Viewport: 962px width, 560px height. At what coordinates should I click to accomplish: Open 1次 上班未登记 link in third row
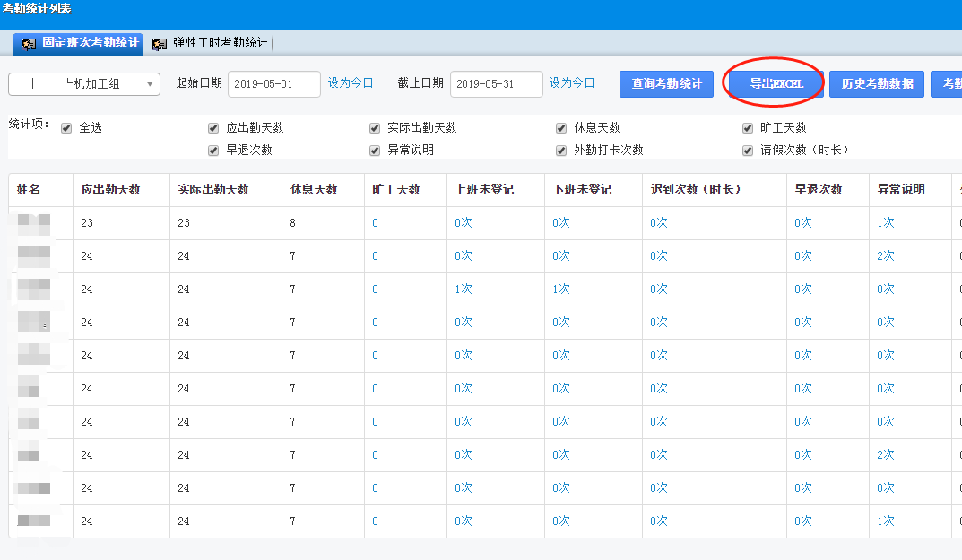coord(464,289)
